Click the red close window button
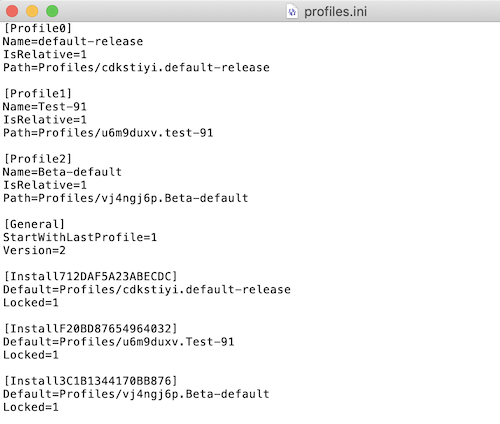Viewport: 500px width, 424px height. (12, 11)
